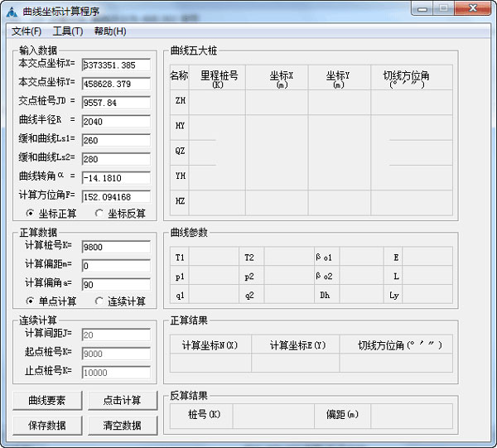
Task: Choose the 单点计算 option
Action: click(31, 301)
